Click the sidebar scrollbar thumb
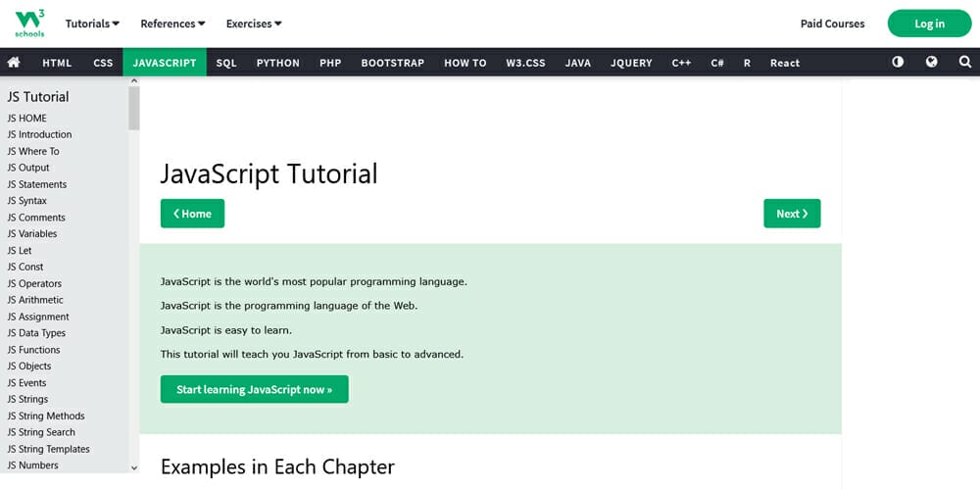The width and height of the screenshot is (980, 490). 134,108
